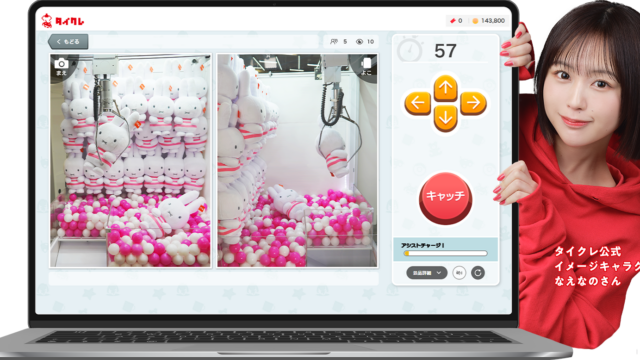The image size is (640, 360).
Task: Switch to front camera まえ view
Action: 61,67
